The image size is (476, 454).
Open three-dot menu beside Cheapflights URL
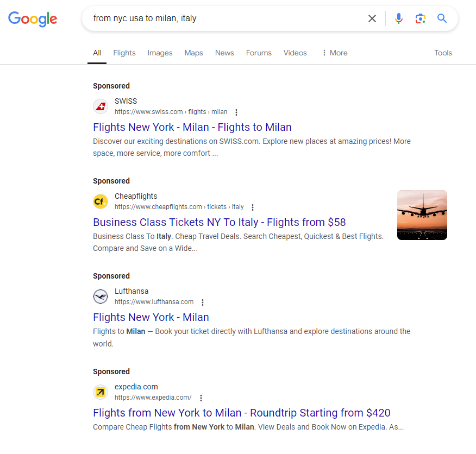point(252,207)
